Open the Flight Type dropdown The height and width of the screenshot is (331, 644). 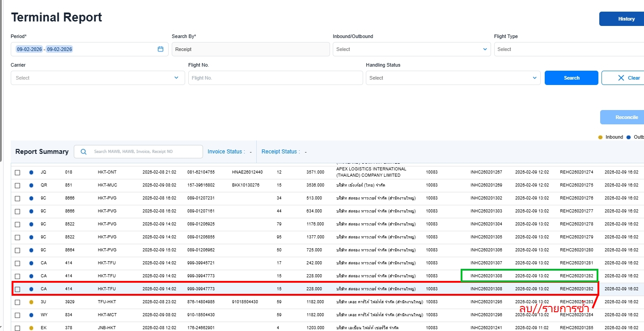point(568,49)
